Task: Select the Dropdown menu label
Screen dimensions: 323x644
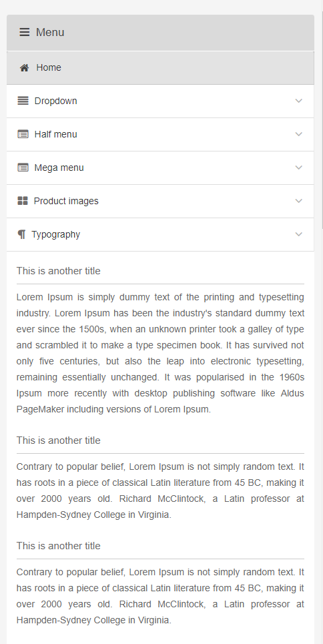Action: [x=55, y=101]
